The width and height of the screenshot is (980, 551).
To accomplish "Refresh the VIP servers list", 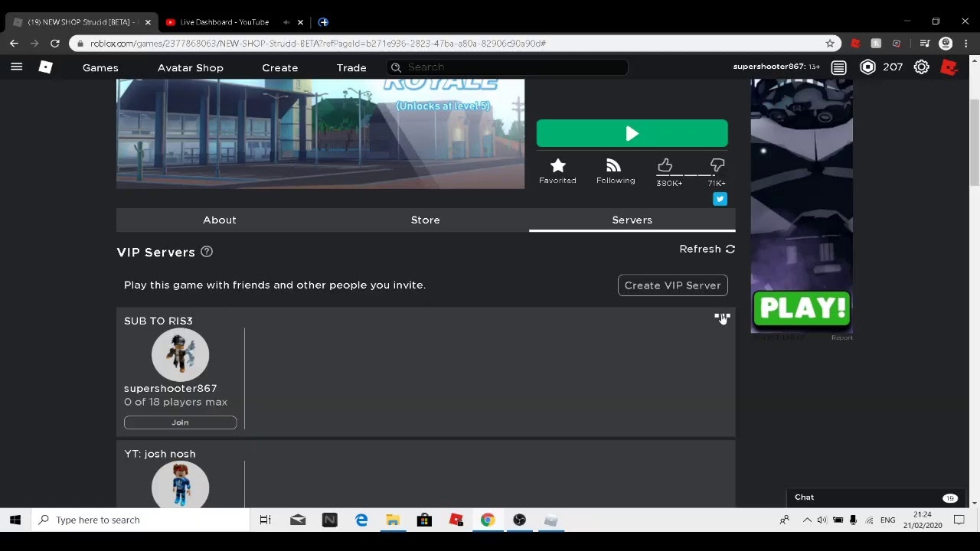I will pyautogui.click(x=707, y=249).
